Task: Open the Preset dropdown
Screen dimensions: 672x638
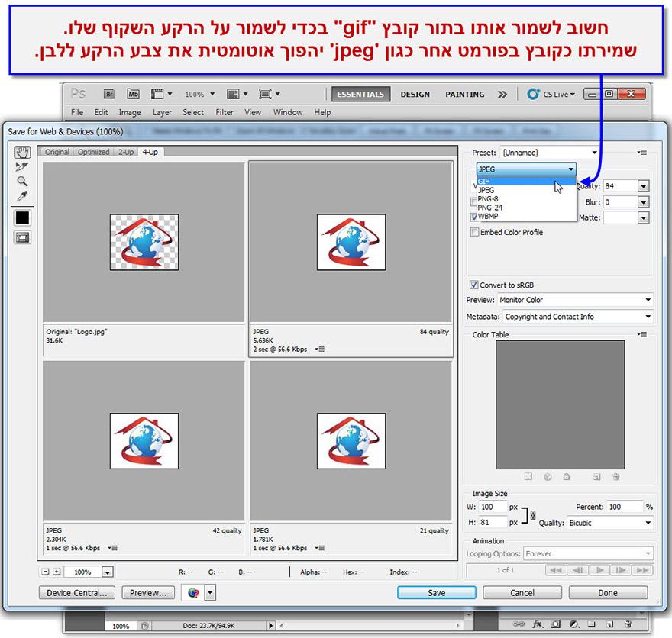Action: [551, 153]
